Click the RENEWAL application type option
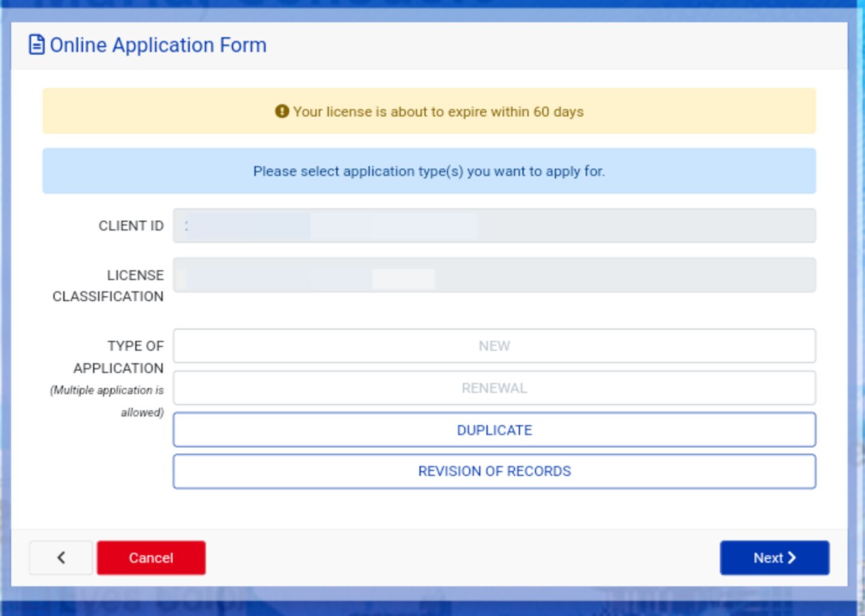 point(494,387)
